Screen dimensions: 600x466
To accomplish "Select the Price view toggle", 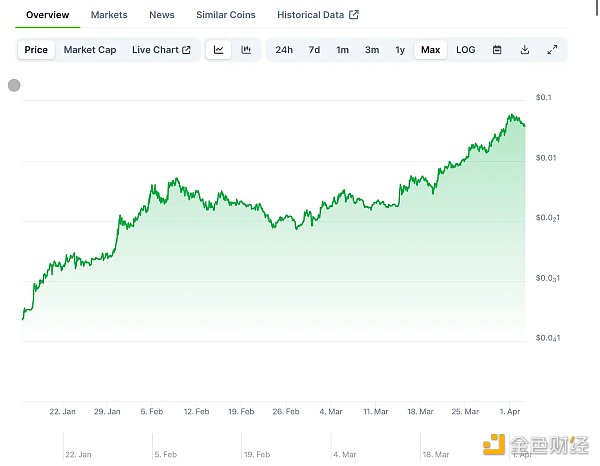I will point(36,49).
